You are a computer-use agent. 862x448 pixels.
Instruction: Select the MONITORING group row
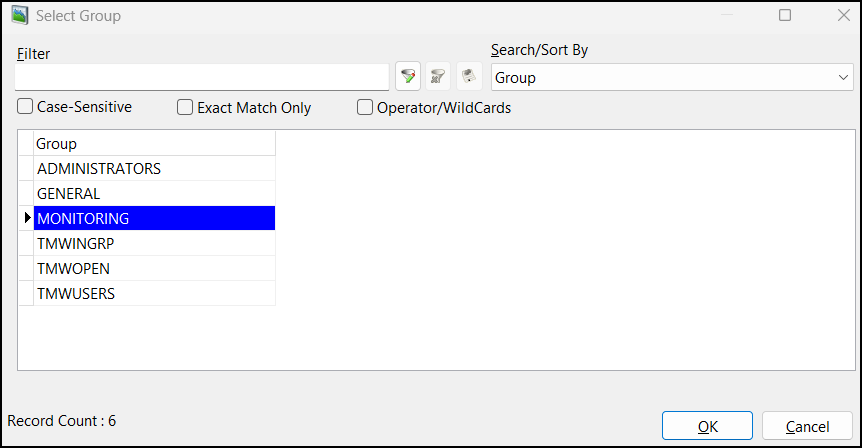tap(154, 218)
